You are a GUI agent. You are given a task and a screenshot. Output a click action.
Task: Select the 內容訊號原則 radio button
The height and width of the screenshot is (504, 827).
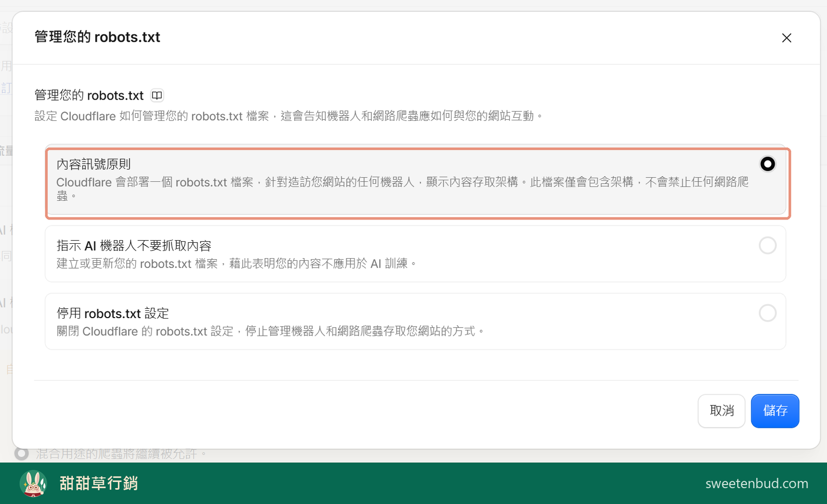768,164
